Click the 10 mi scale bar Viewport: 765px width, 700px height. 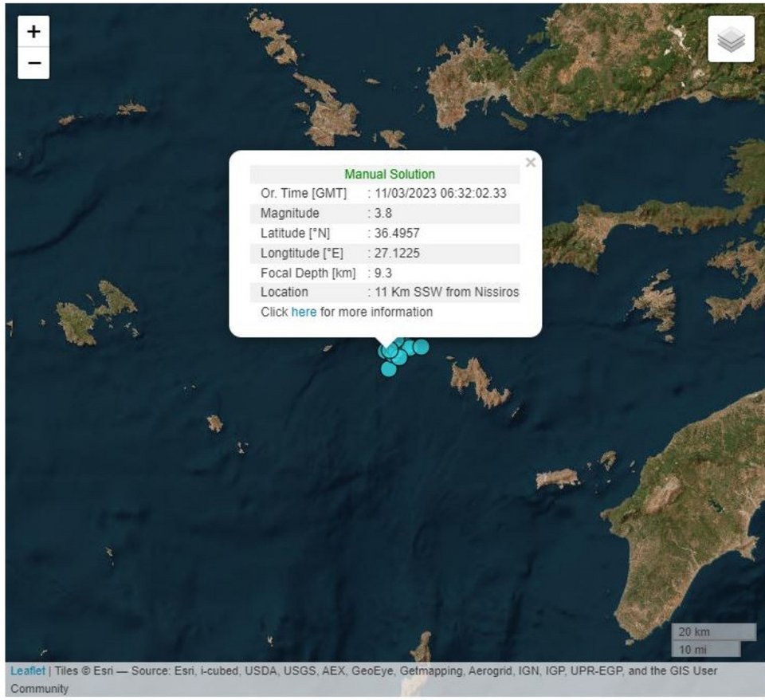pyautogui.click(x=706, y=648)
